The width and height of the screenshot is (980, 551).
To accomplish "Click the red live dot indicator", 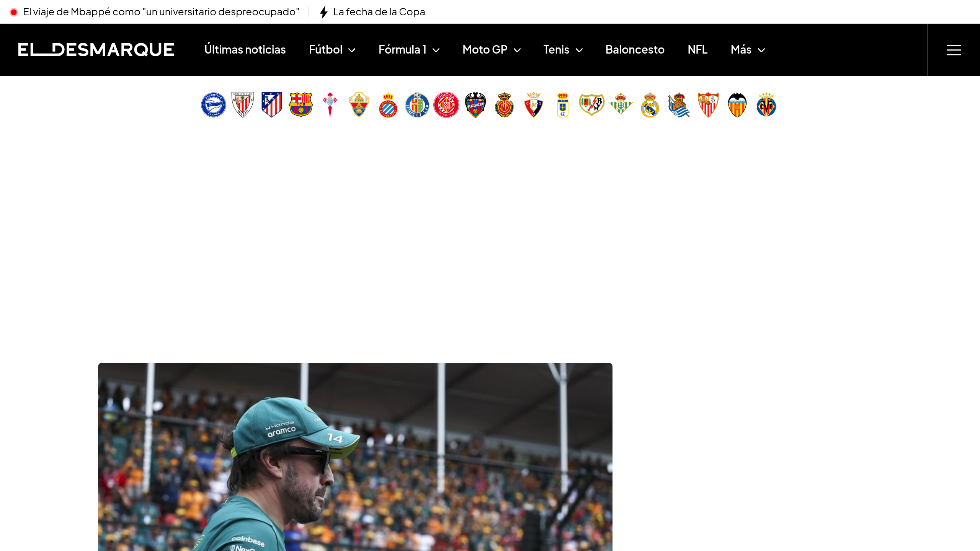I will click(14, 12).
